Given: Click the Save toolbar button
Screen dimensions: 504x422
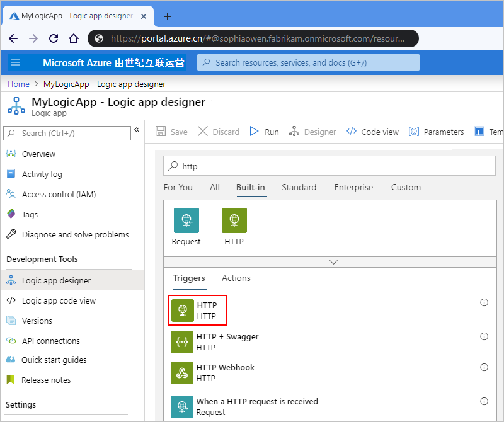Looking at the screenshot, I should tap(171, 132).
